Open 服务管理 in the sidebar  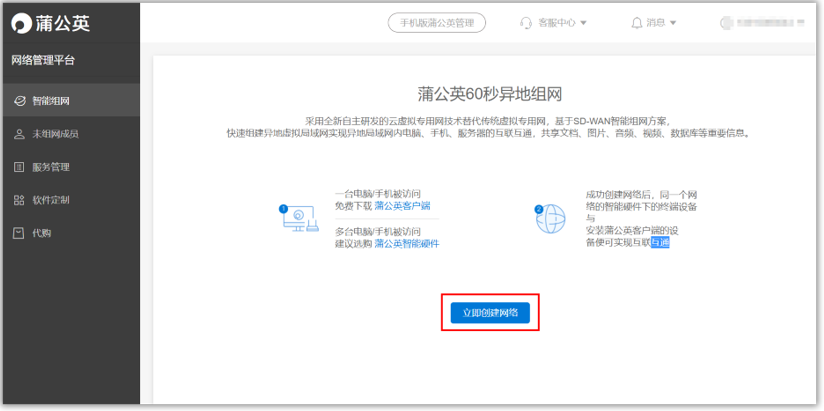(x=71, y=167)
